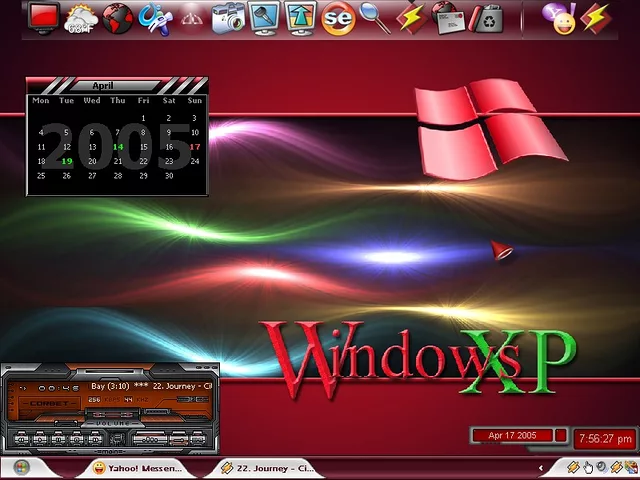Click the small square beside Apr 17 2005
Image resolution: width=640 pixels, height=480 pixels.
[x=561, y=436]
